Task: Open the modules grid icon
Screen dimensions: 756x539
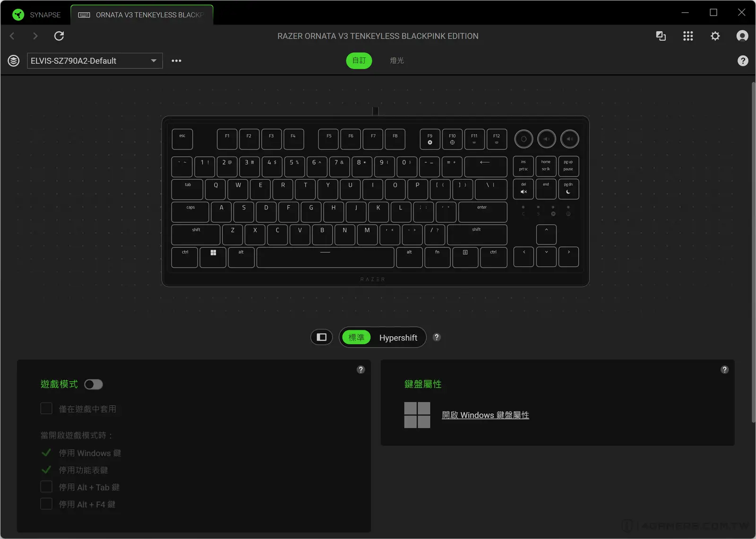Action: [688, 36]
